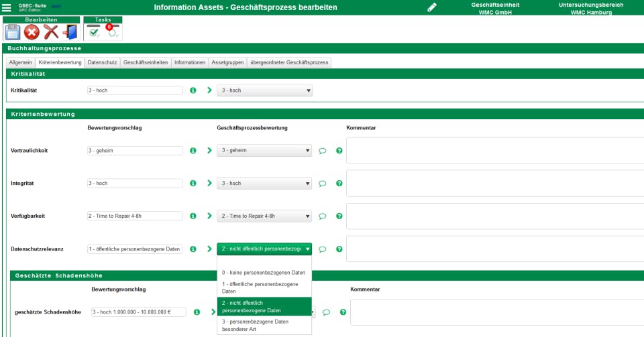644x337 pixels.
Task: Open the Kritikalität 3 - hoch dropdown
Action: [264, 90]
